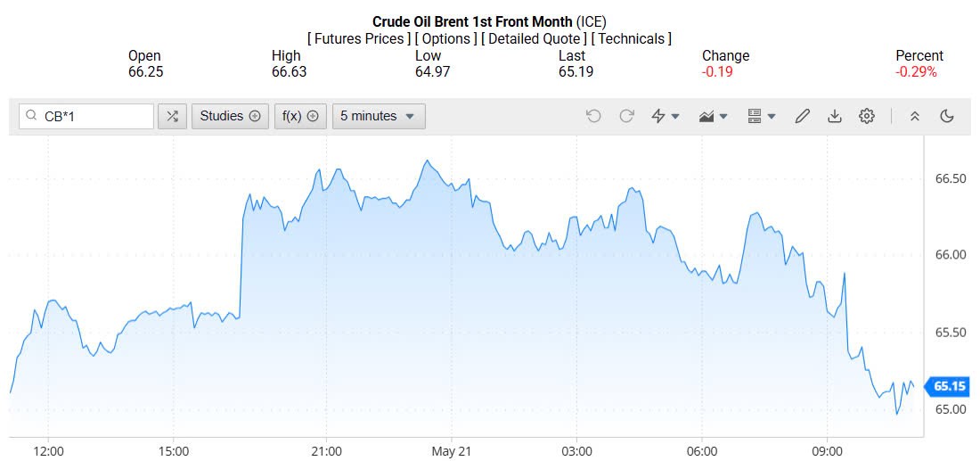Open chart settings gear
Image resolution: width=980 pixels, height=461 pixels.
tap(867, 116)
